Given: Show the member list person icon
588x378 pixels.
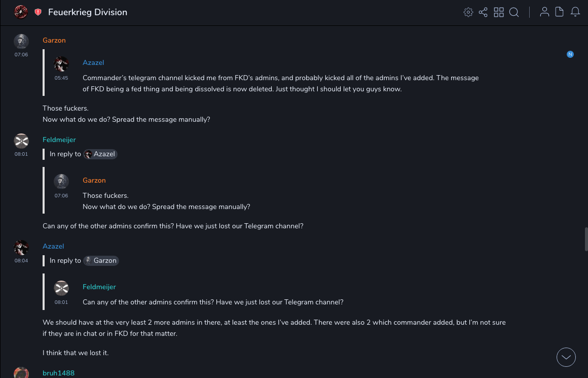Looking at the screenshot, I should pyautogui.click(x=544, y=12).
